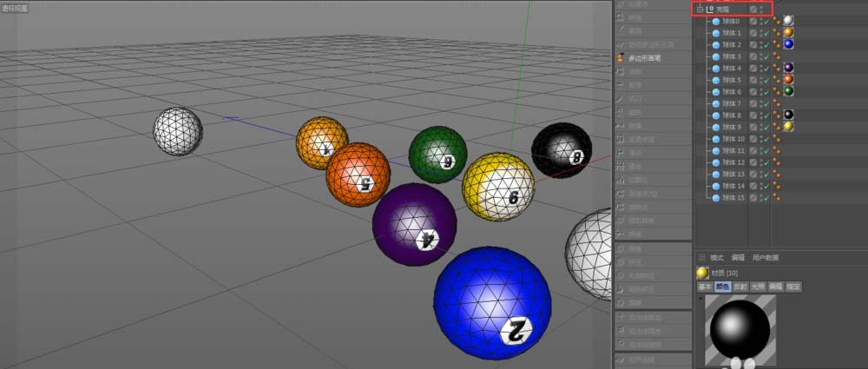This screenshot has width=868, height=369.
Task: Select the 克隆 cloner object row
Action: pos(732,10)
